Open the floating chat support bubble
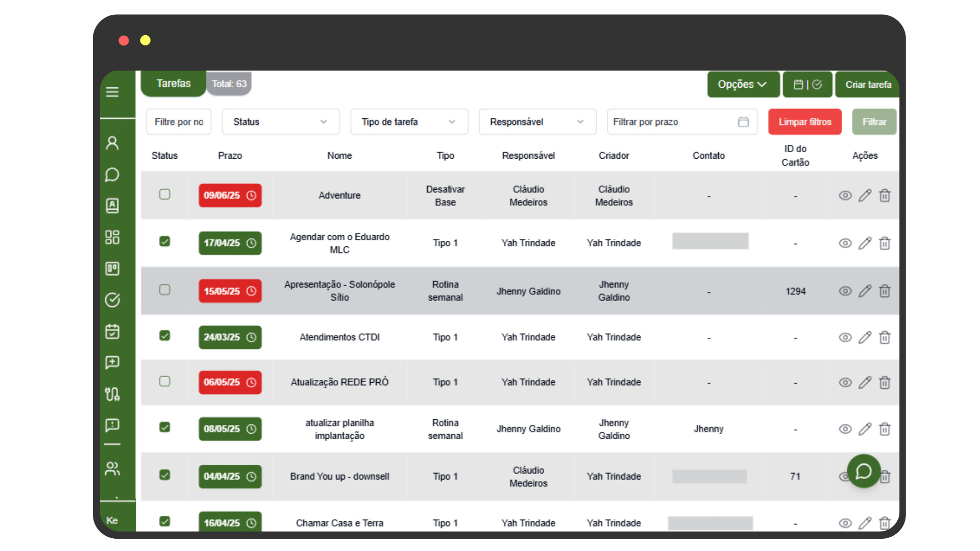Image resolution: width=980 pixels, height=551 pixels. [x=864, y=471]
